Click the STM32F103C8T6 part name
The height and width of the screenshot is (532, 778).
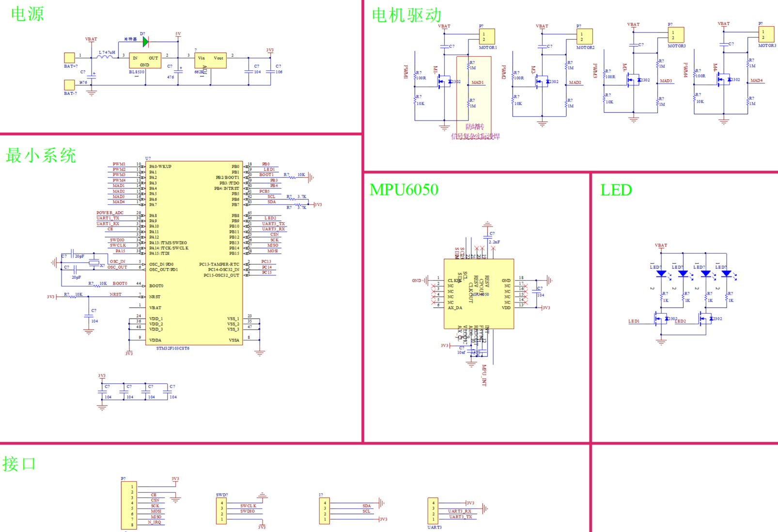pos(172,349)
